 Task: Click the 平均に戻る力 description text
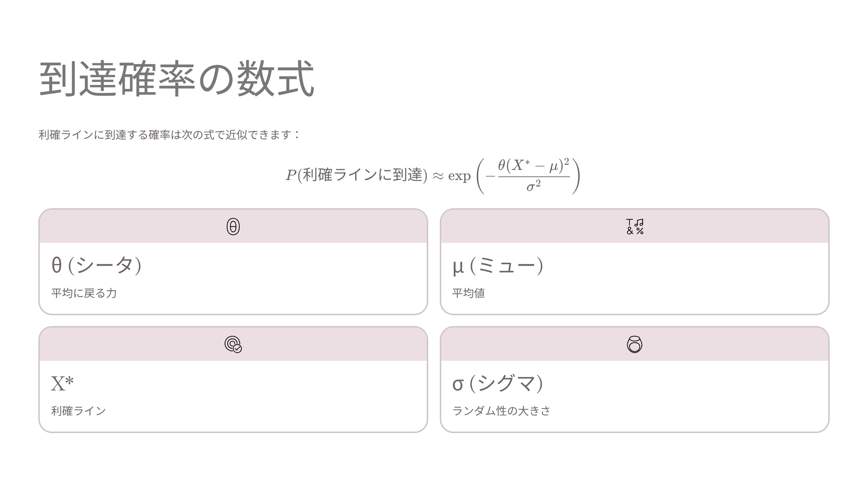click(84, 293)
